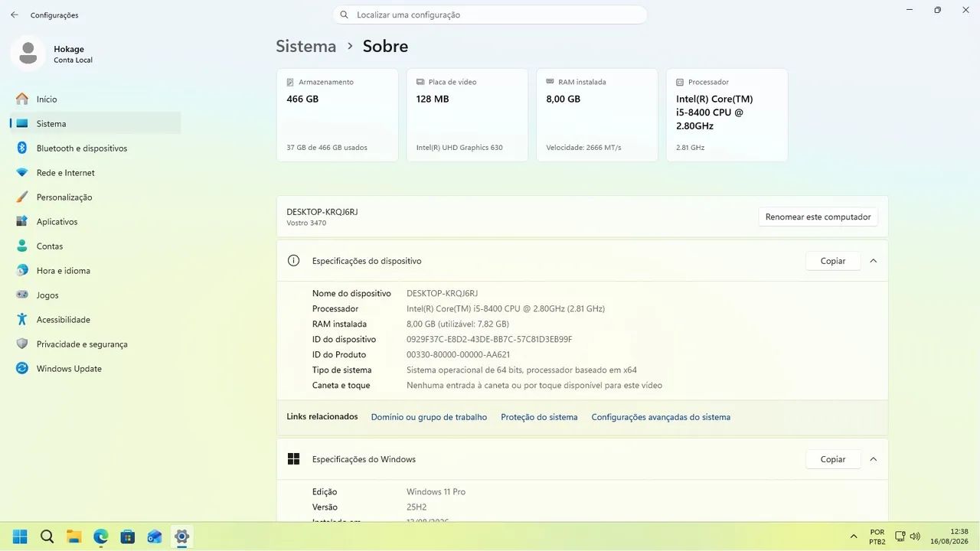Image resolution: width=980 pixels, height=551 pixels.
Task: Open Configurações avançadas do sistema link
Action: coord(661,417)
